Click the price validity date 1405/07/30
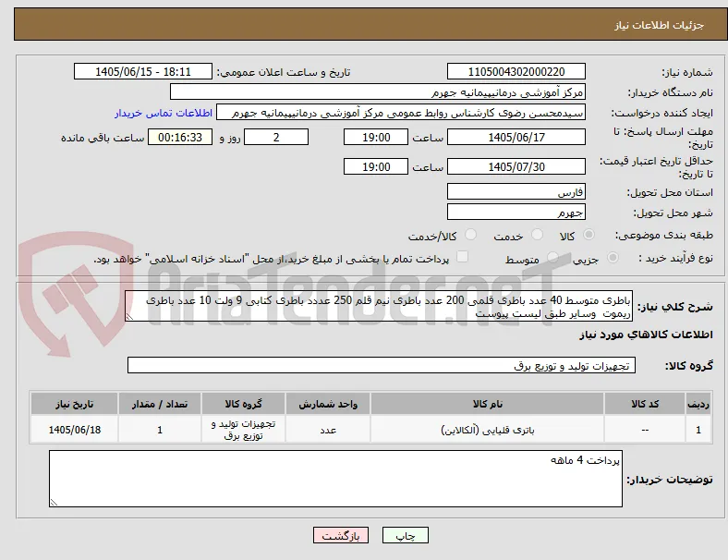The width and height of the screenshot is (728, 560). pyautogui.click(x=516, y=166)
